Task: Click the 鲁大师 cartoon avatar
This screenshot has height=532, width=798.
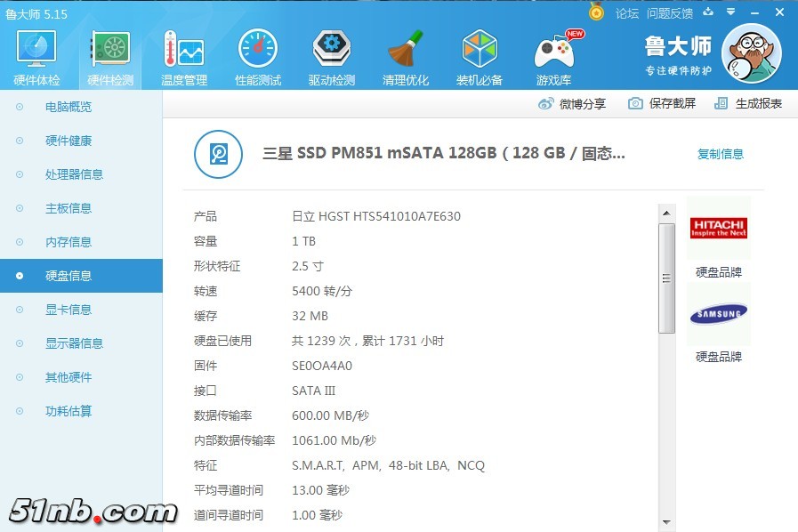Action: pos(750,55)
